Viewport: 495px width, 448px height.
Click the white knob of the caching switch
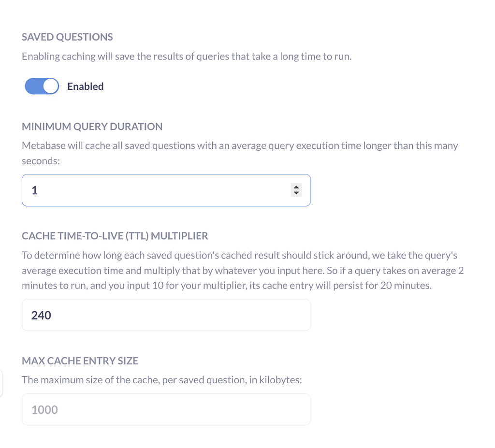click(x=50, y=87)
